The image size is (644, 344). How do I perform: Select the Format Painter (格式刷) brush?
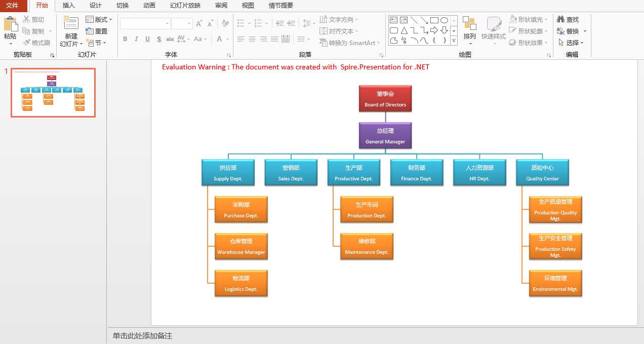[26, 43]
